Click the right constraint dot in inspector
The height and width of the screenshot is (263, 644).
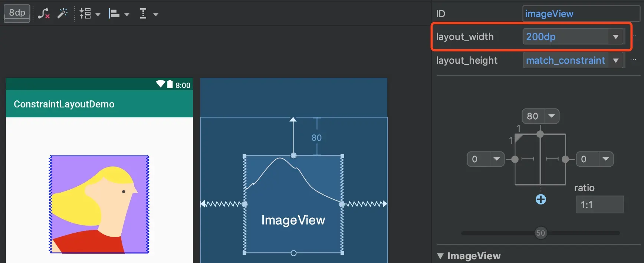[x=565, y=159]
